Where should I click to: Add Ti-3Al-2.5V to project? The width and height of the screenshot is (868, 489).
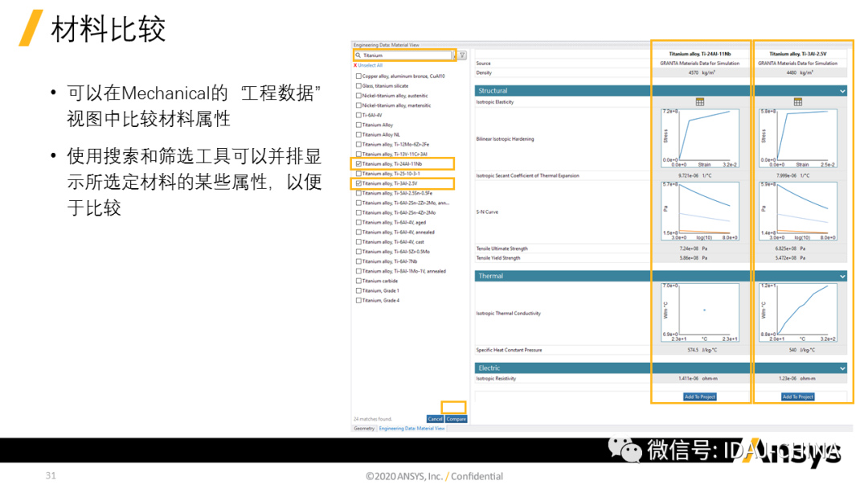point(798,397)
